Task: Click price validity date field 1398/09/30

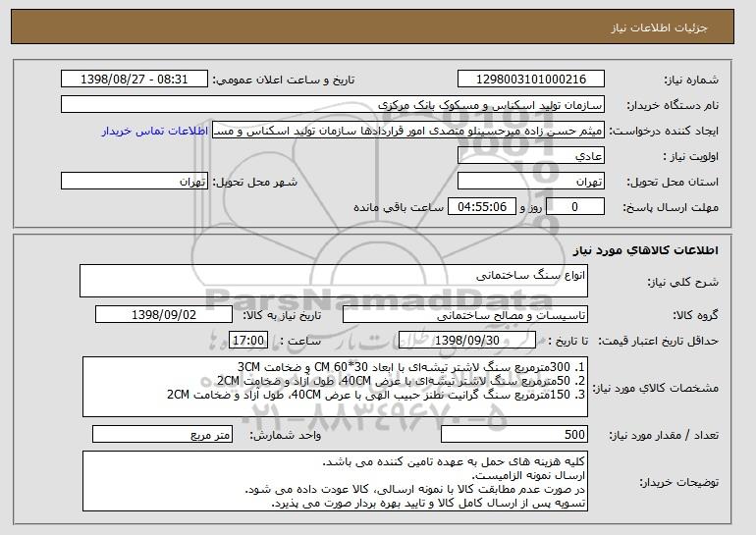Action: point(467,341)
